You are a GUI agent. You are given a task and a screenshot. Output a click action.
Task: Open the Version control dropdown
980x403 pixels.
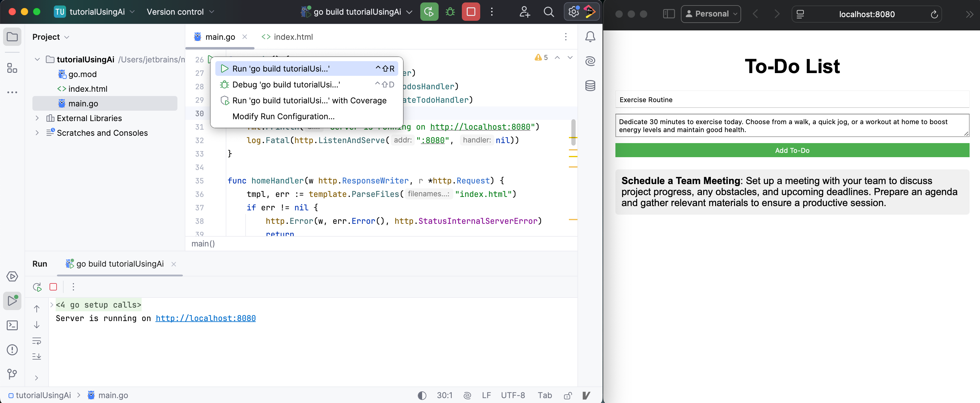(180, 12)
